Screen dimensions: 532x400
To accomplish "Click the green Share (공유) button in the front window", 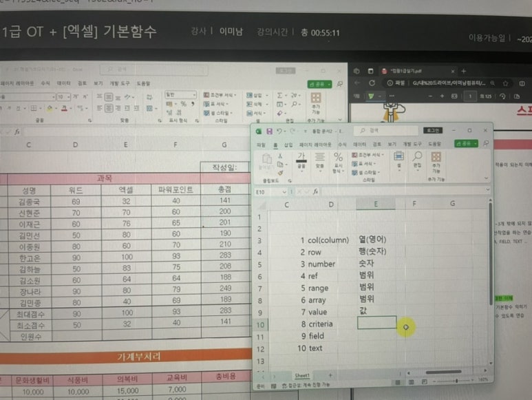I will pos(466,144).
